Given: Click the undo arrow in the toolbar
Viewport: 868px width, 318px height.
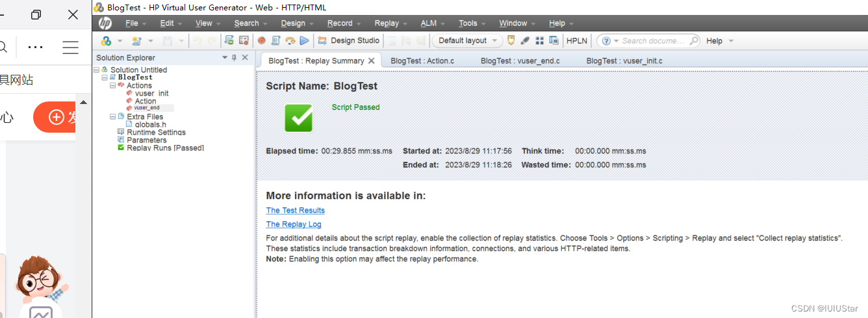Looking at the screenshot, I should coord(197,40).
